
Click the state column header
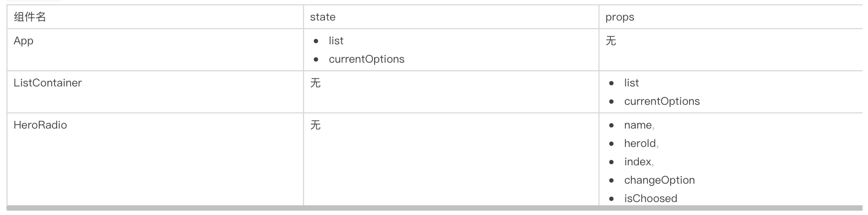point(322,17)
